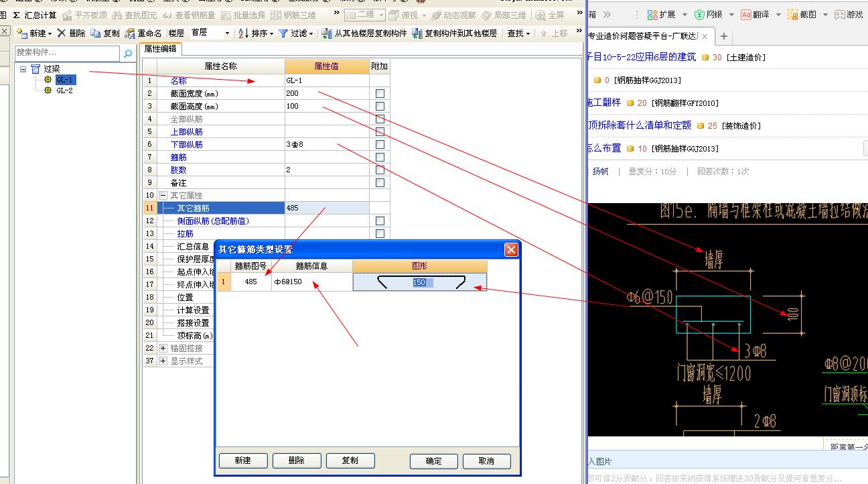This screenshot has height=484, width=868.
Task: Click the search magnifier in component search
Action: tap(128, 52)
